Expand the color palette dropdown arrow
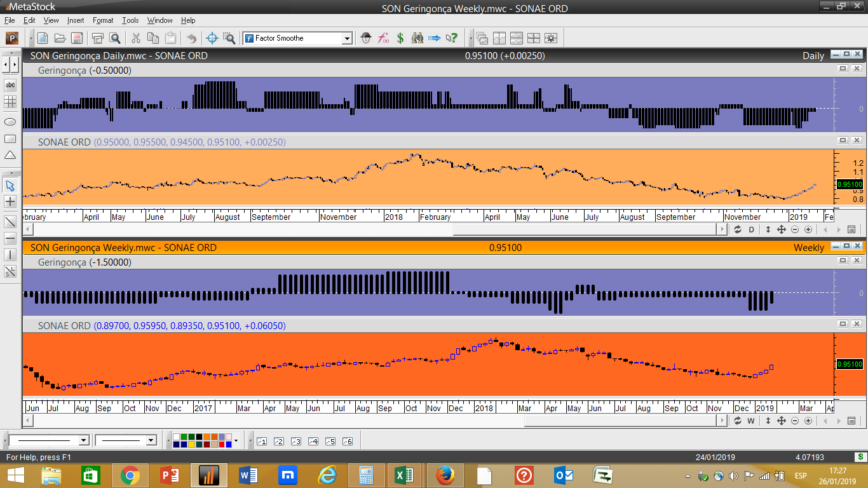This screenshot has width=868, height=488. click(x=236, y=440)
